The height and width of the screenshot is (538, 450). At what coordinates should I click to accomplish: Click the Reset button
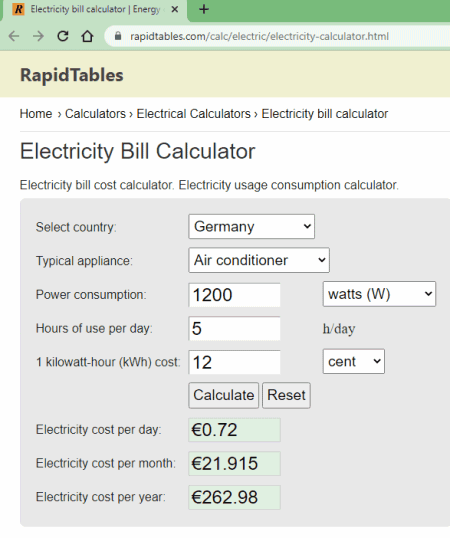tap(286, 395)
